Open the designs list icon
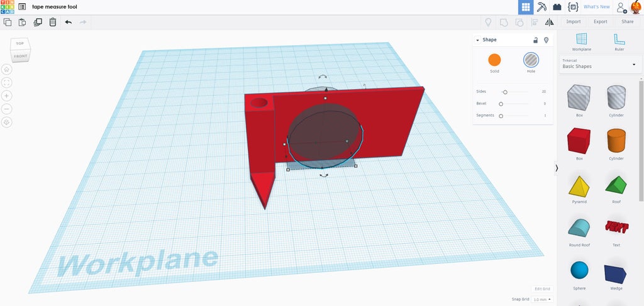Image resolution: width=644 pixels, height=306 pixels. pos(22,7)
